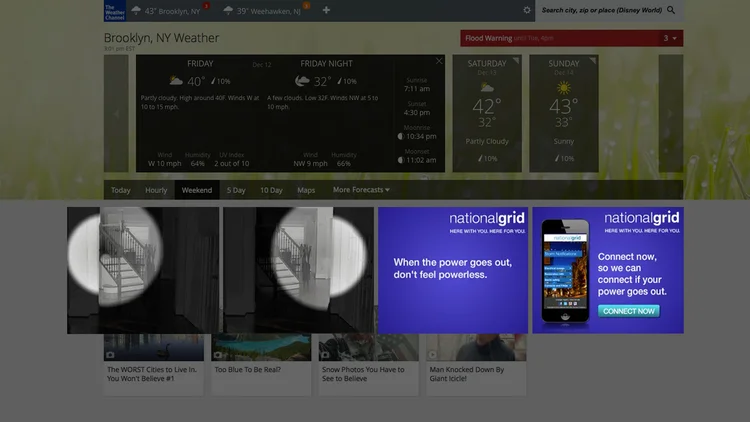Switch to the Today tab
This screenshot has height=422, width=750.
(121, 190)
